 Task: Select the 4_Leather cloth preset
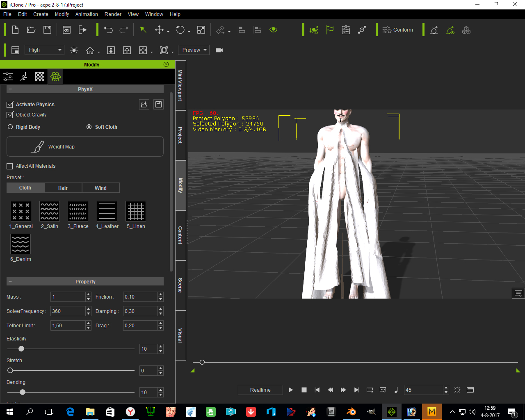[x=107, y=211]
